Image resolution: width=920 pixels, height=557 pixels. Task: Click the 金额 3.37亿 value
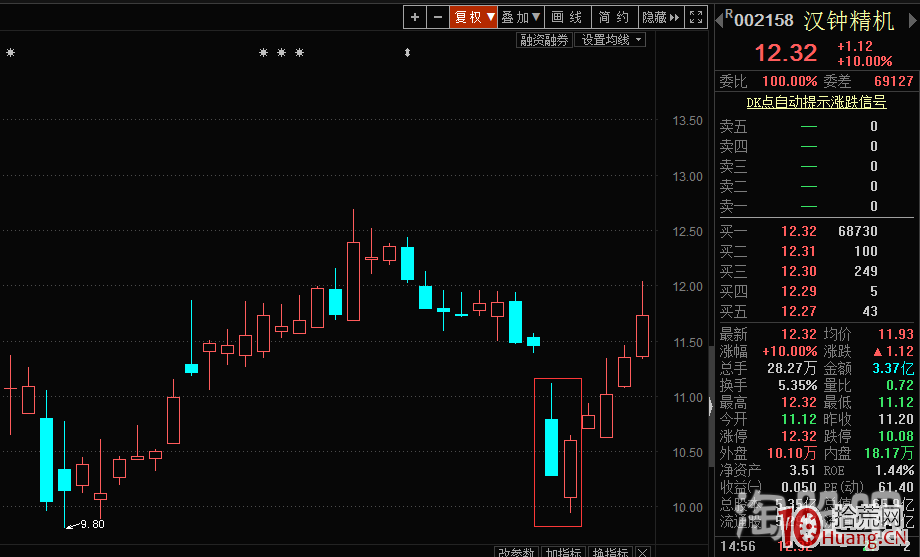click(893, 368)
